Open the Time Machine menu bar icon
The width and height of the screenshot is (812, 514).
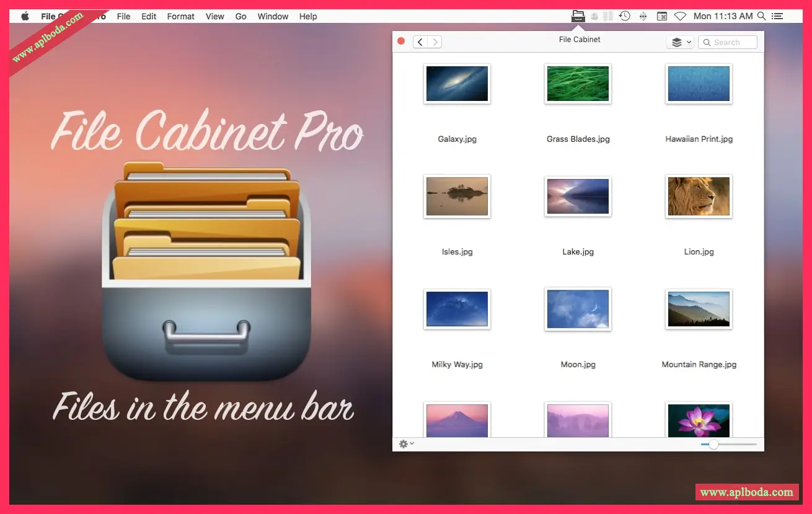pyautogui.click(x=625, y=16)
